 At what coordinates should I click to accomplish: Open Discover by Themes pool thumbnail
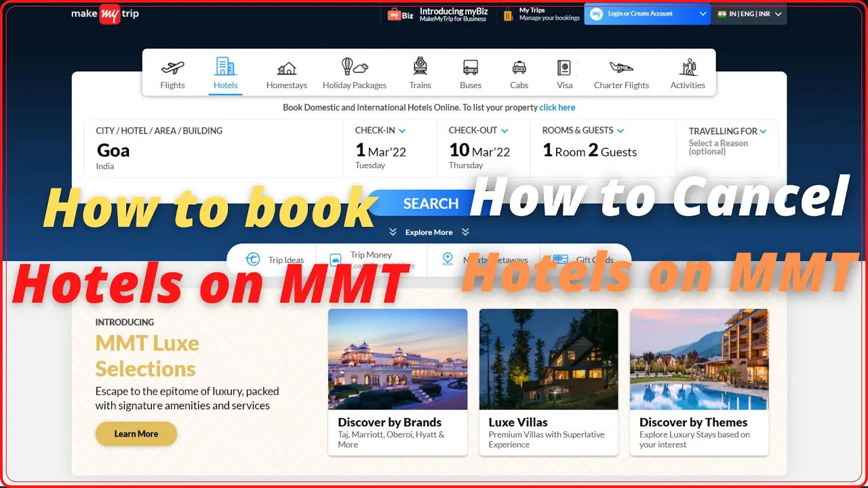699,359
